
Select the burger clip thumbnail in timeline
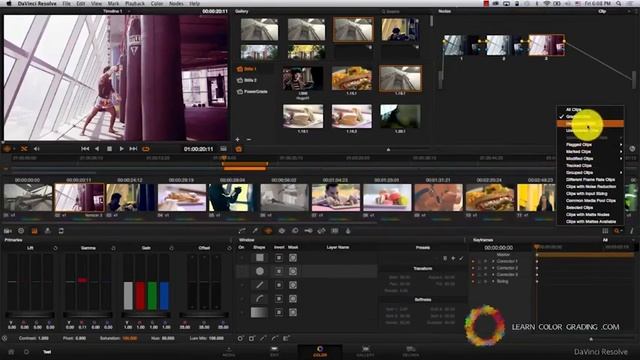point(490,198)
